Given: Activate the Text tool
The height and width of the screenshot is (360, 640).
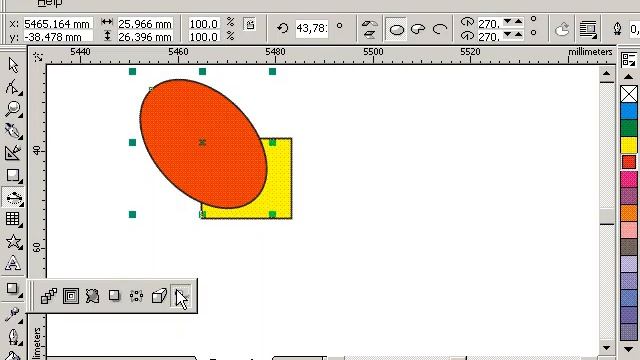Looking at the screenshot, I should [13, 263].
